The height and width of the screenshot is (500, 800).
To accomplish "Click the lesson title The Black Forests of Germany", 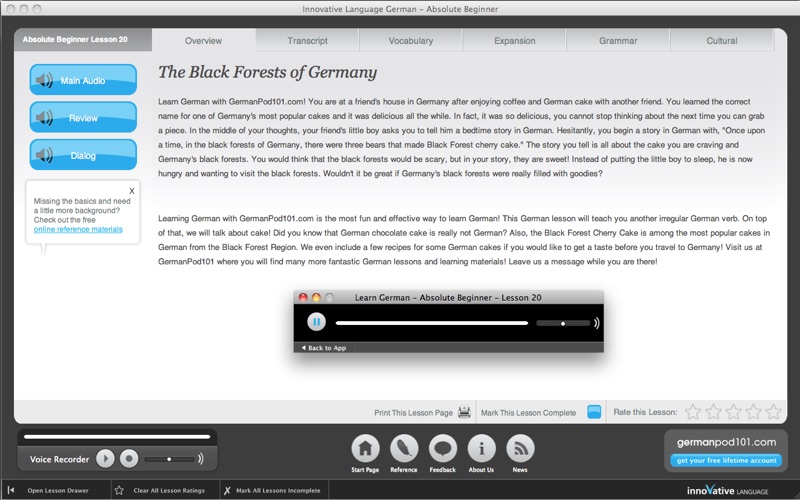I will [267, 72].
